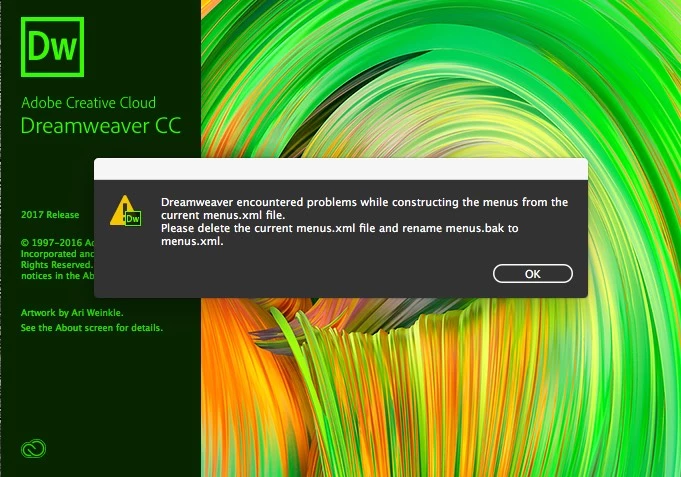Click the Creative Cloud logo icon
The width and height of the screenshot is (681, 477).
click(33, 448)
